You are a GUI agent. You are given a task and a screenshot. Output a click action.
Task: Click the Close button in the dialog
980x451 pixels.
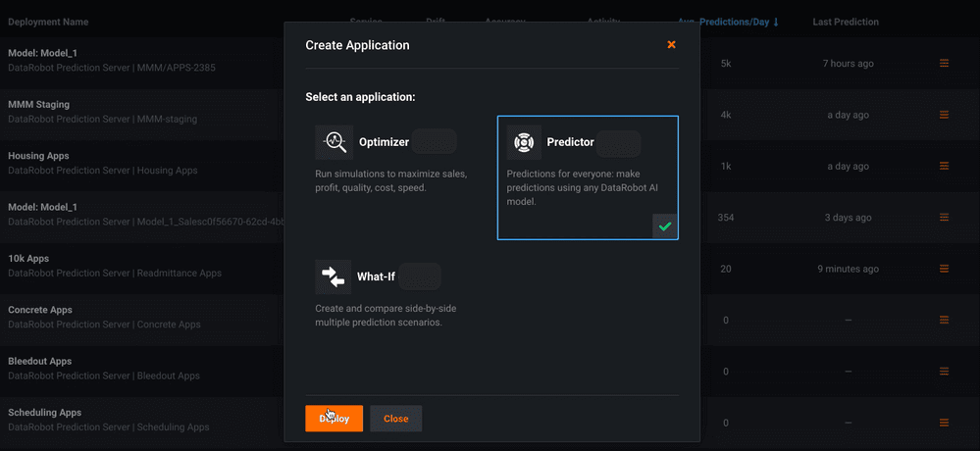(395, 419)
